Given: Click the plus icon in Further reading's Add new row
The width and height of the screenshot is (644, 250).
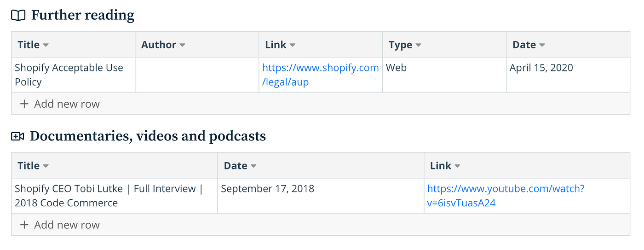Looking at the screenshot, I should point(24,104).
